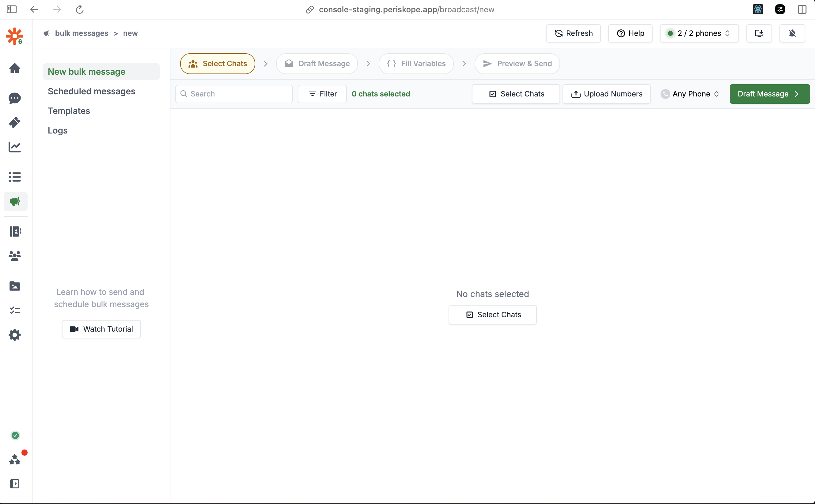Open the bulleted list icon in sidebar
The width and height of the screenshot is (815, 504).
point(15,177)
